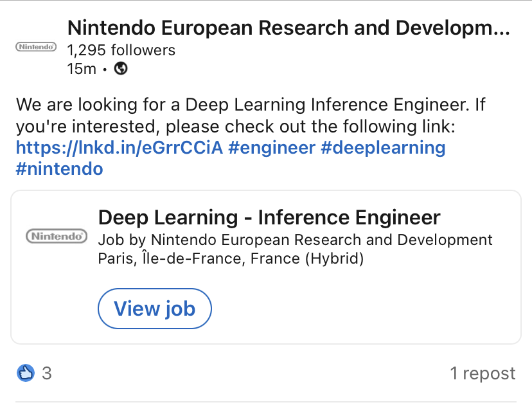Click empty area of the job card
This screenshot has height=407, width=532.
point(373,309)
